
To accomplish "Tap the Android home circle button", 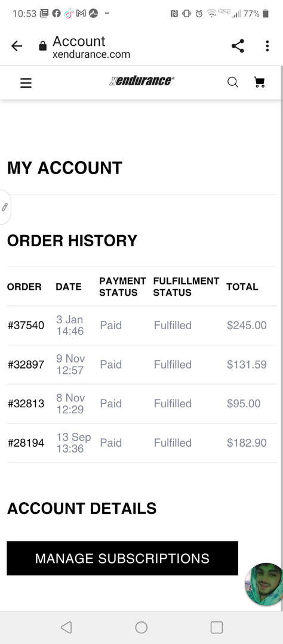I will [x=141, y=627].
